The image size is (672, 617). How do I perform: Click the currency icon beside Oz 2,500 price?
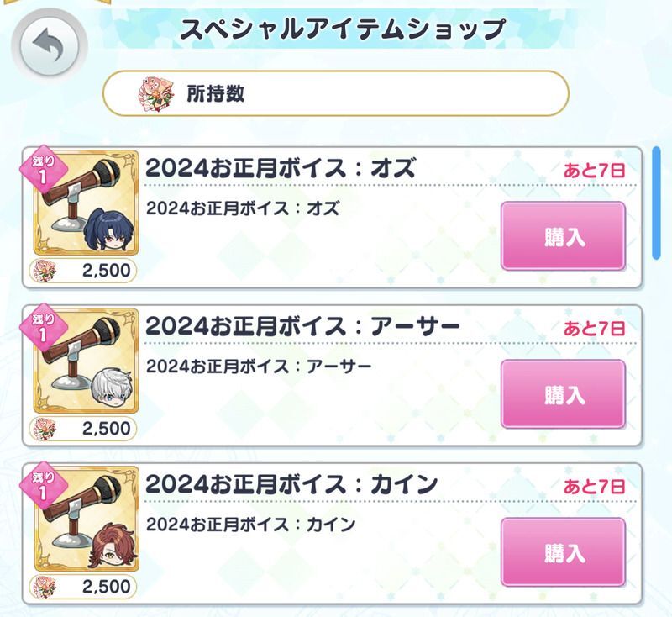45,271
